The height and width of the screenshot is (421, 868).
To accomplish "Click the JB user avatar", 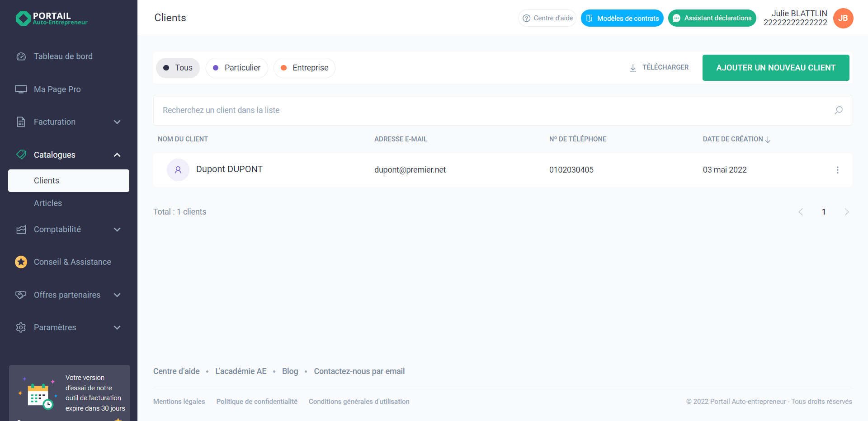I will pos(843,19).
